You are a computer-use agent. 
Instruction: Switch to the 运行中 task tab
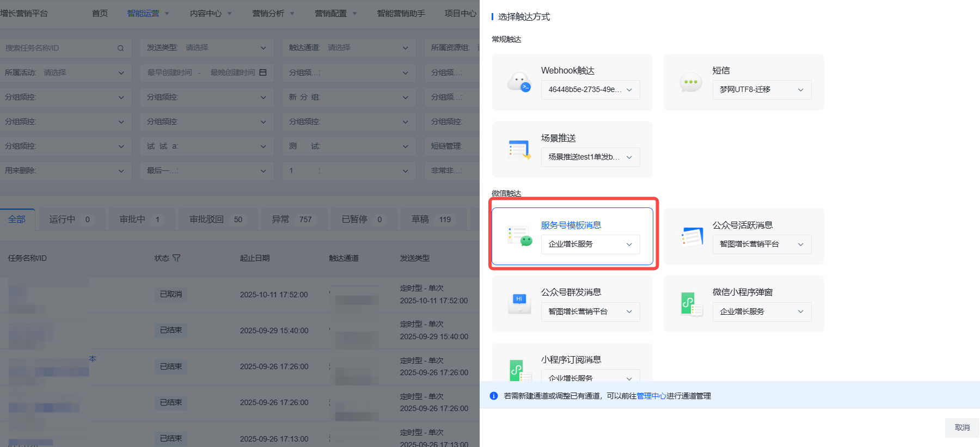(71, 219)
